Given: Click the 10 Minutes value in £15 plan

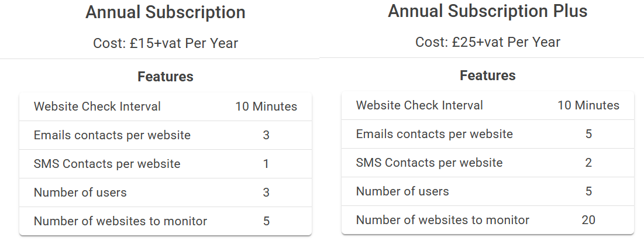Looking at the screenshot, I should point(266,106).
